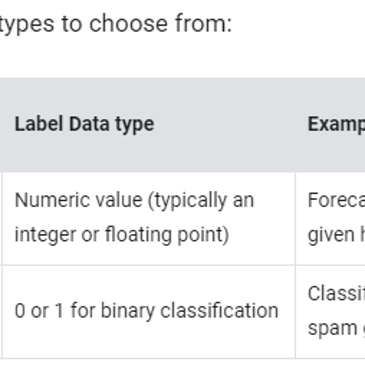Click the truncated "Foreca" text in Example column
Image resolution: width=365 pixels, height=365 pixels.
click(x=336, y=200)
